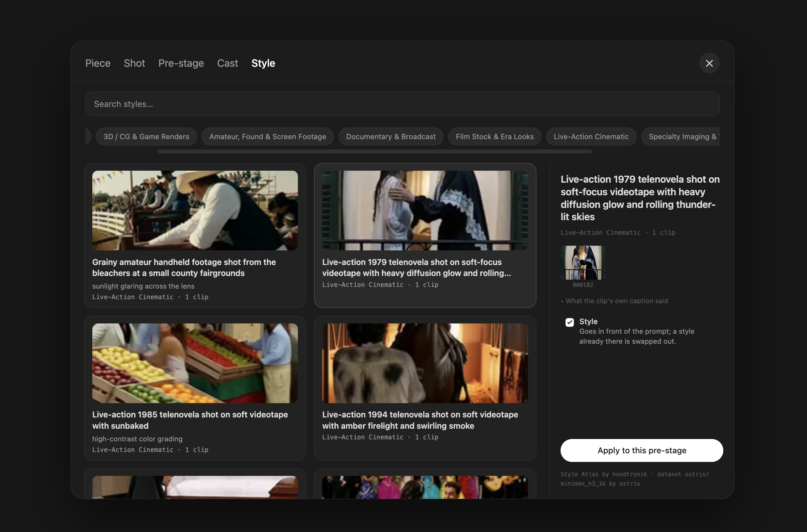This screenshot has width=807, height=532.
Task: Click the '000182' clip ID label
Action: (583, 285)
